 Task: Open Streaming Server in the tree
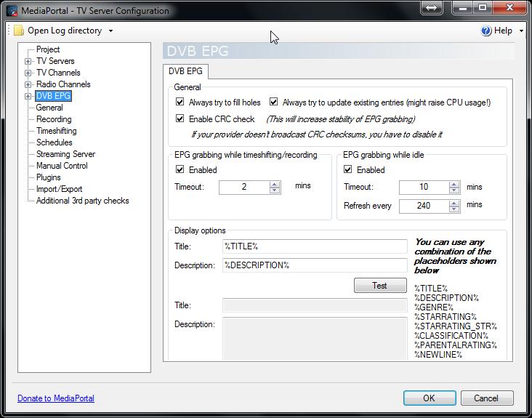click(x=66, y=154)
